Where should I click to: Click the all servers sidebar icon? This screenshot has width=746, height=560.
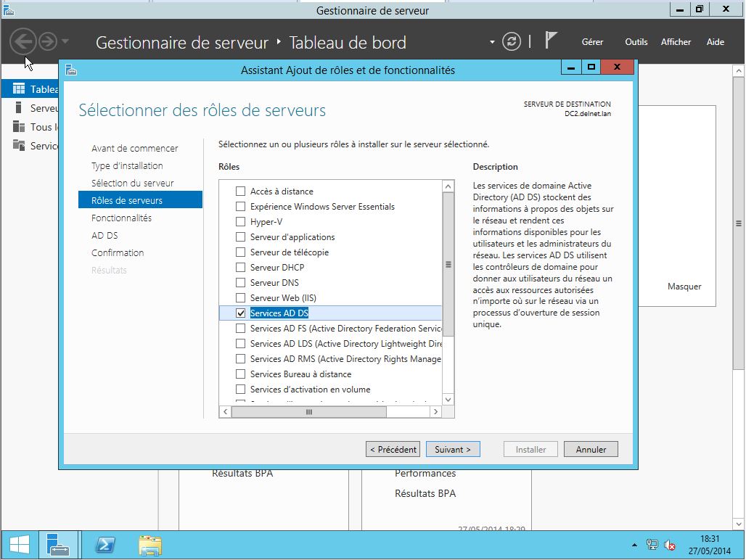point(19,126)
